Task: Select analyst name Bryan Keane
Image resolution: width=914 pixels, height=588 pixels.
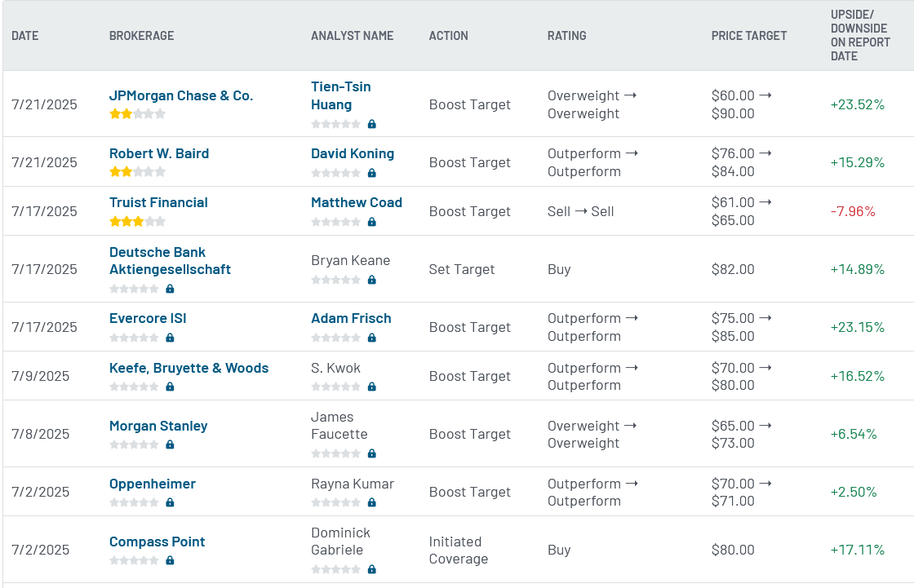Action: click(350, 260)
